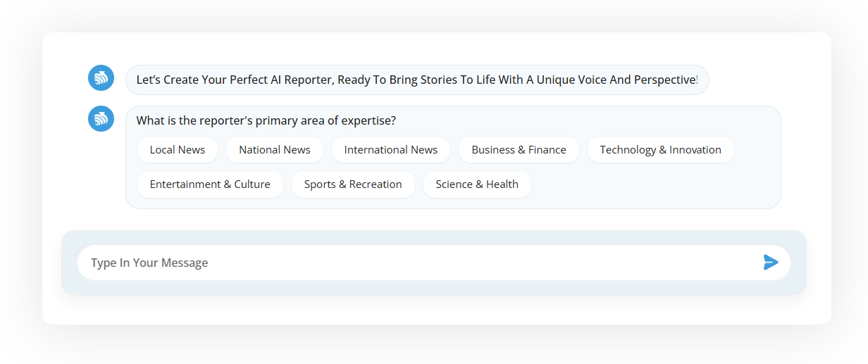Select the Local News option
This screenshot has width=868, height=364.
[x=178, y=150]
